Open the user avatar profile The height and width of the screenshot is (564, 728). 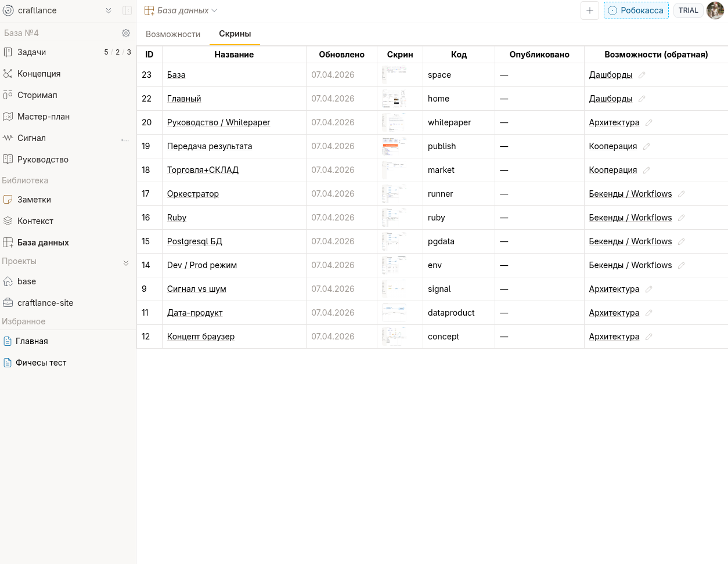(715, 10)
